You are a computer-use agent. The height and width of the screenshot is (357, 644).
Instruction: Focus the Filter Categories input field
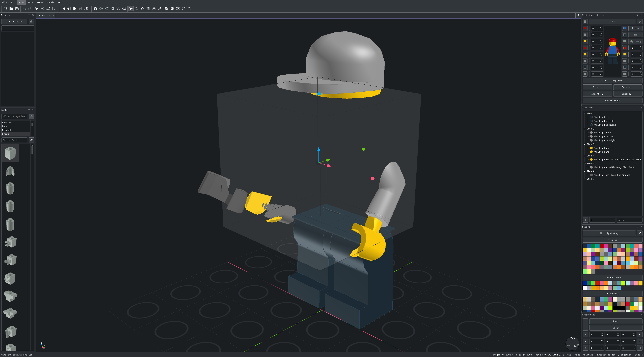pos(14,116)
